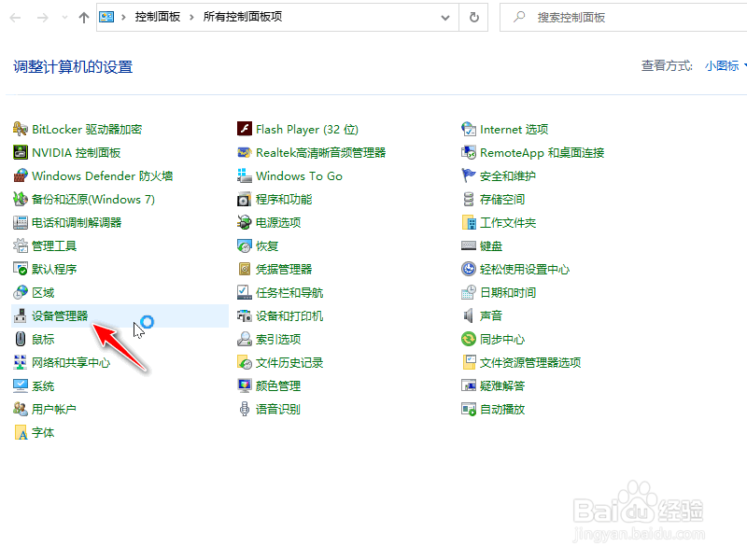Click 颜色管理 icon
The image size is (747, 560).
[245, 385]
